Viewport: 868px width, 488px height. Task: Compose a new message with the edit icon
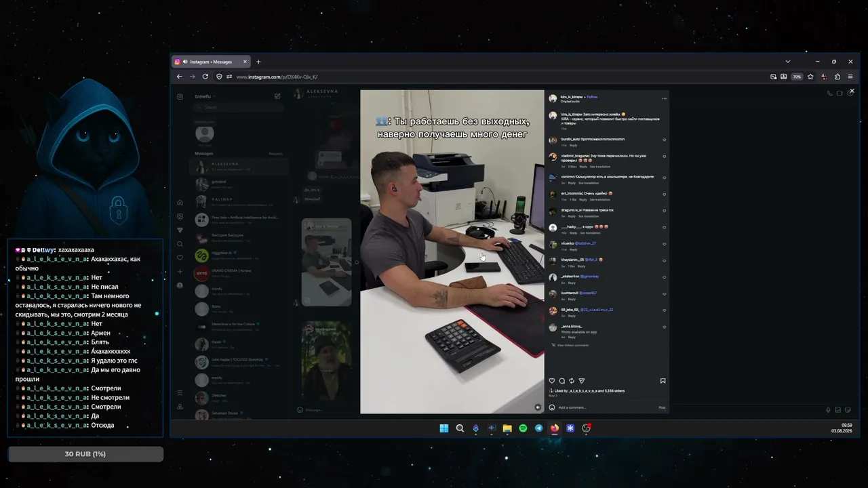pyautogui.click(x=277, y=96)
